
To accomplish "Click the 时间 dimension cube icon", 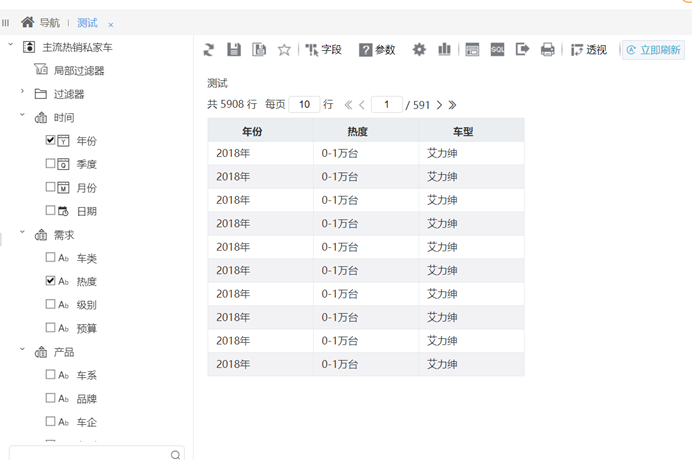I will (x=41, y=117).
